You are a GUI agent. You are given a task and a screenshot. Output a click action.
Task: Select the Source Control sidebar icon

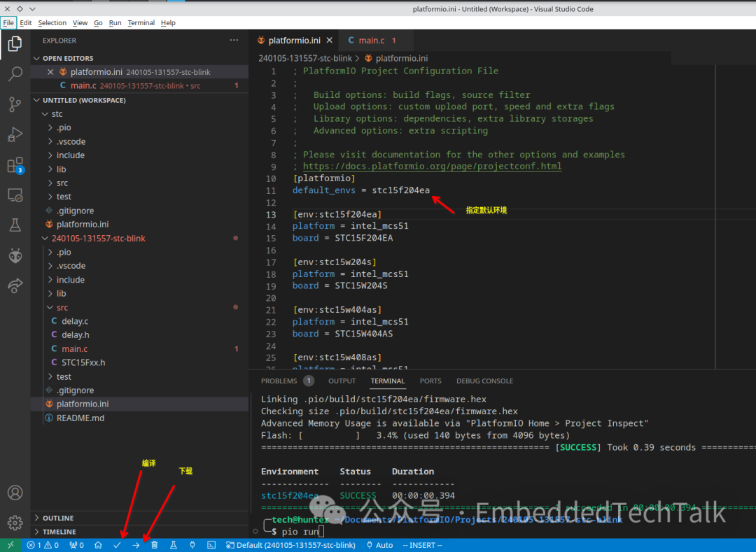15,104
